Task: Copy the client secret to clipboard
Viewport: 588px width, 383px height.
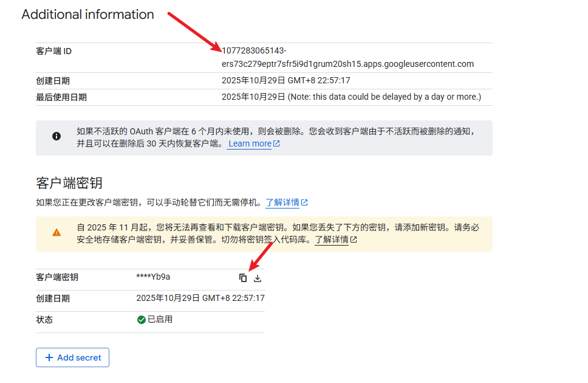Action: (243, 278)
